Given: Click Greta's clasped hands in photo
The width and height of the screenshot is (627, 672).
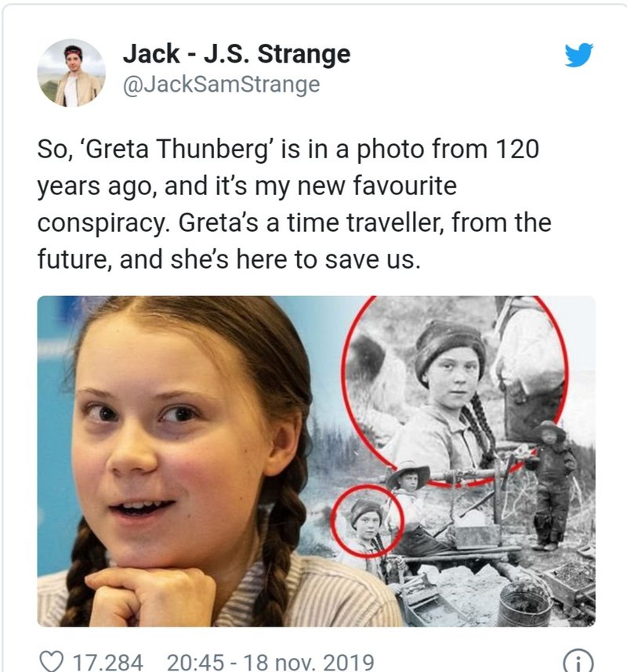Looking at the screenshot, I should coord(150,598).
